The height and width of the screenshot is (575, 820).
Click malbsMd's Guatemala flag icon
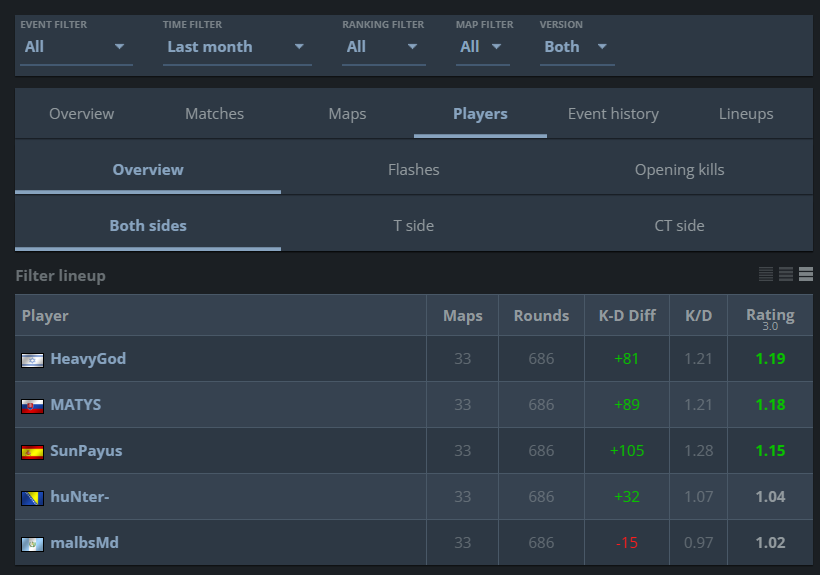(x=32, y=544)
